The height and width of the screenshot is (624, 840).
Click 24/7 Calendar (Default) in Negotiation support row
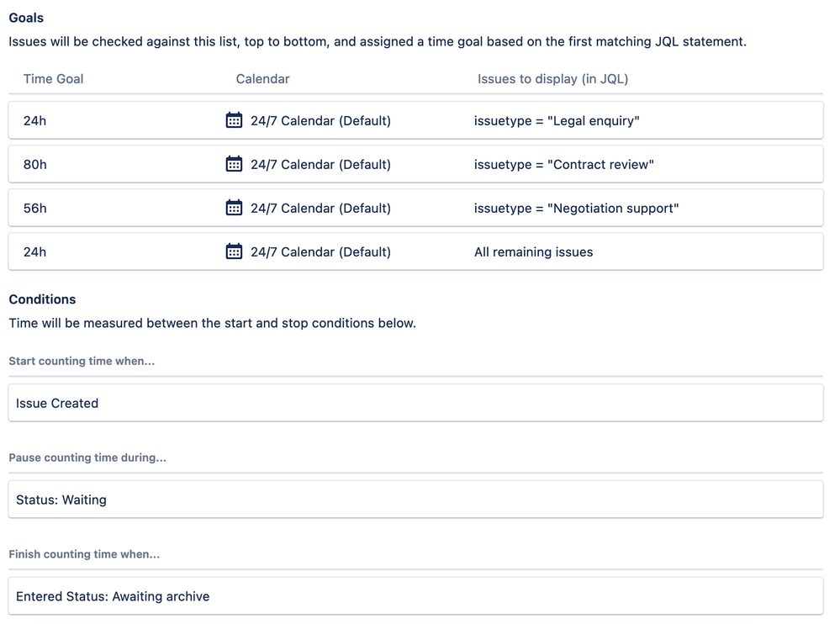click(320, 209)
